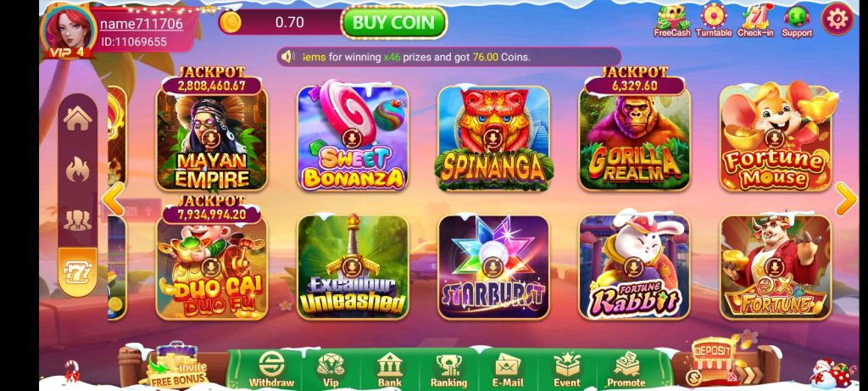The image size is (868, 391).
Task: Show next games with right arrow
Action: (x=845, y=198)
